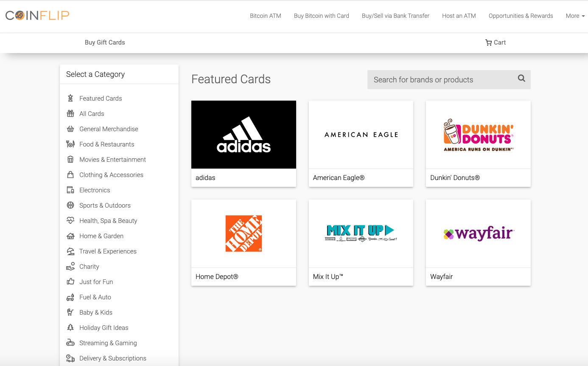Open the Dunkin' Donuts gift card image
The image size is (588, 366).
coord(478,135)
